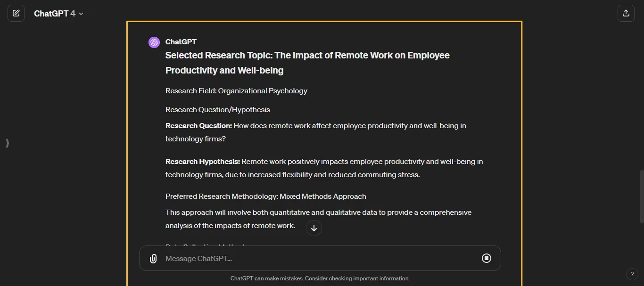644x286 pixels.
Task: Click the ChatGPT avatar beside the response
Action: point(154,42)
